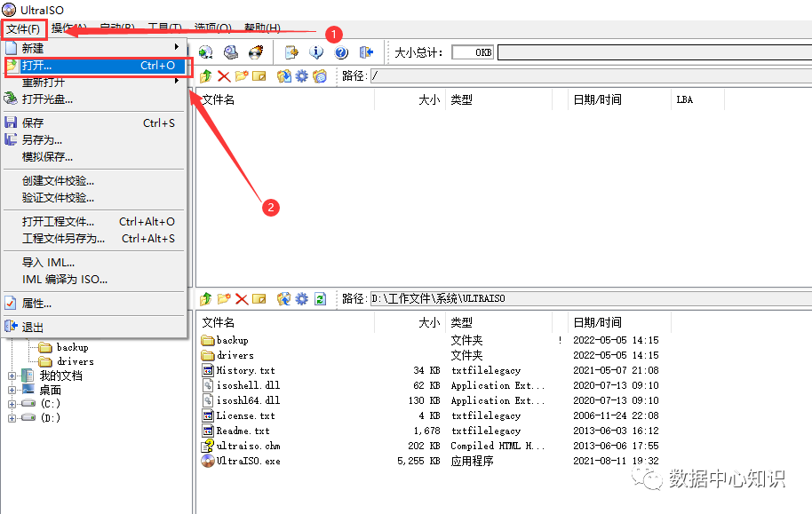
Task: Select History.txt in the file list
Action: pyautogui.click(x=245, y=370)
